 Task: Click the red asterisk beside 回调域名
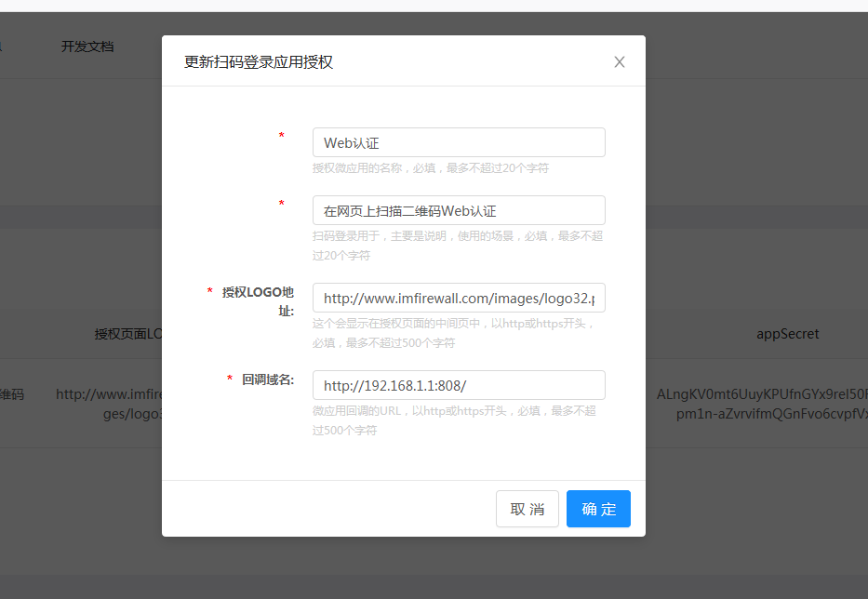point(230,379)
